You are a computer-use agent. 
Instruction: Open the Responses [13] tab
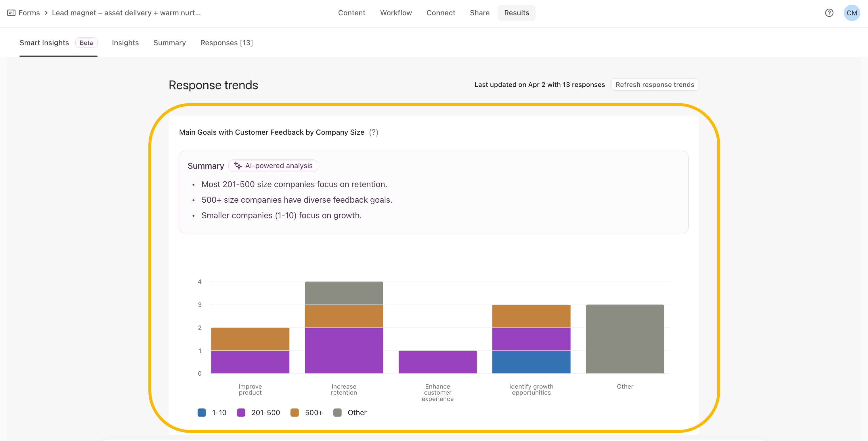pos(226,43)
